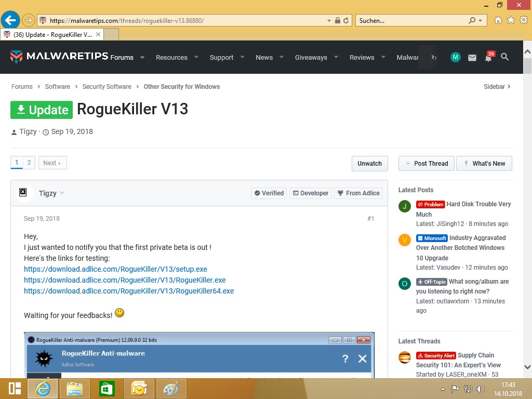Click the post number #1 link

click(x=370, y=219)
